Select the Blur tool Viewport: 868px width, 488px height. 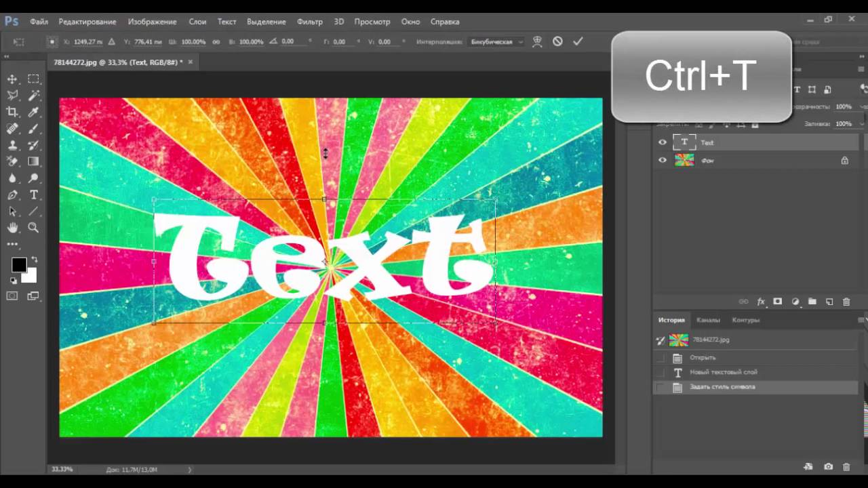click(12, 178)
